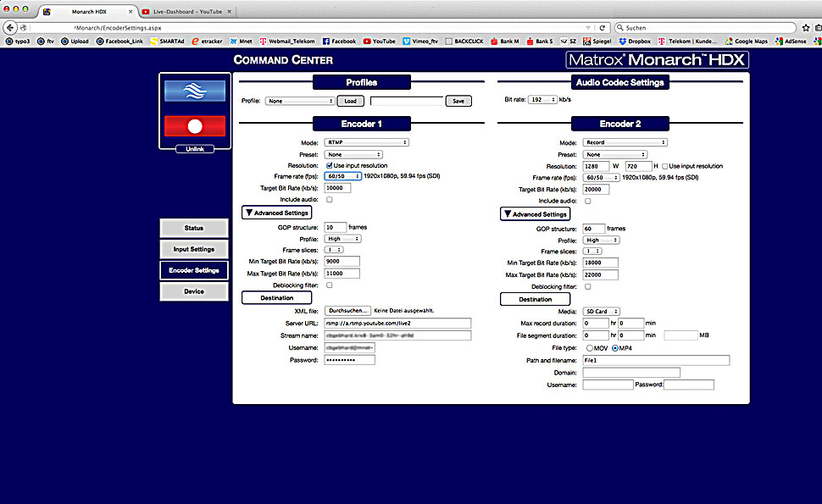Viewport: 822px width, 504px height.
Task: Click the red record button
Action: point(194,126)
